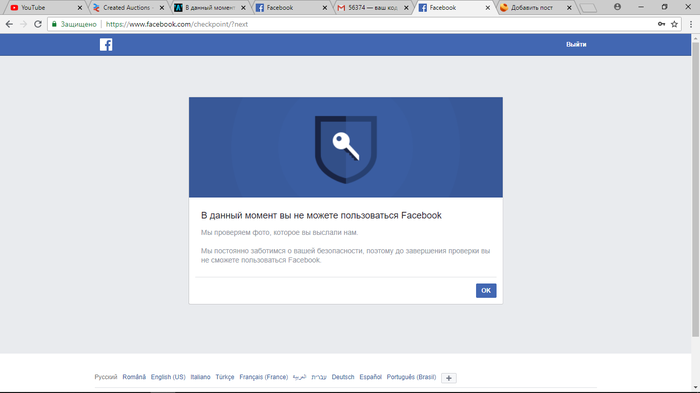Click the Выйти logout link
This screenshot has height=393, width=700.
click(x=576, y=45)
